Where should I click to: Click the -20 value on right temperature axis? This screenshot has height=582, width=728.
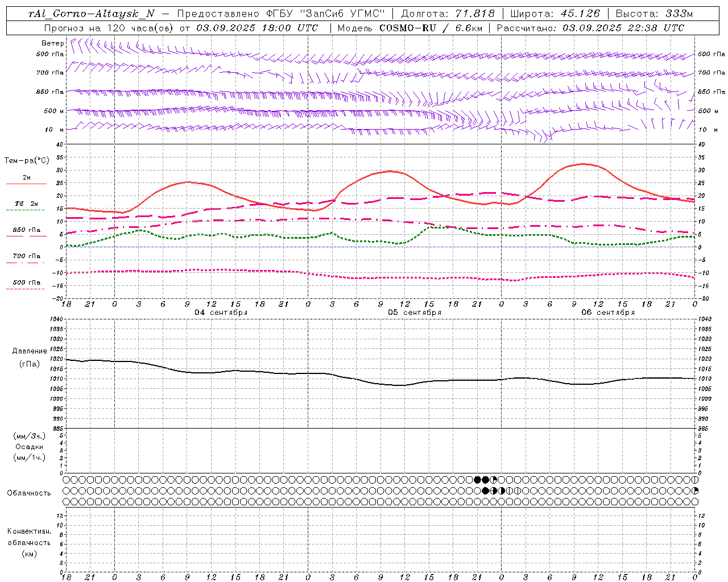click(x=703, y=298)
